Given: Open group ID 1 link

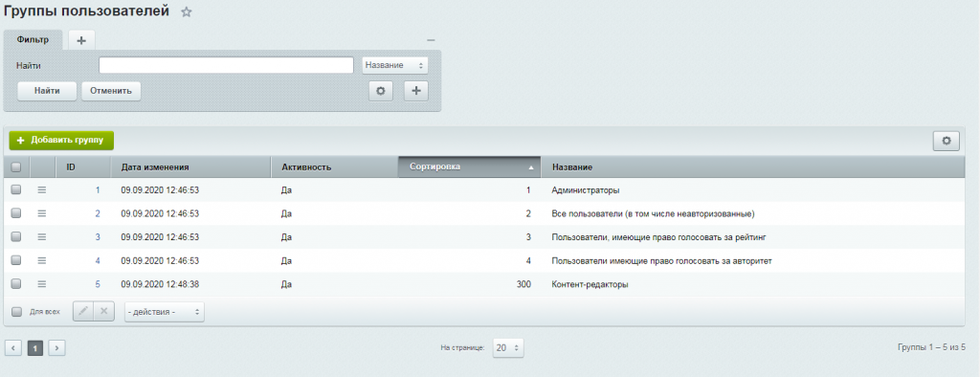Looking at the screenshot, I should 98,190.
